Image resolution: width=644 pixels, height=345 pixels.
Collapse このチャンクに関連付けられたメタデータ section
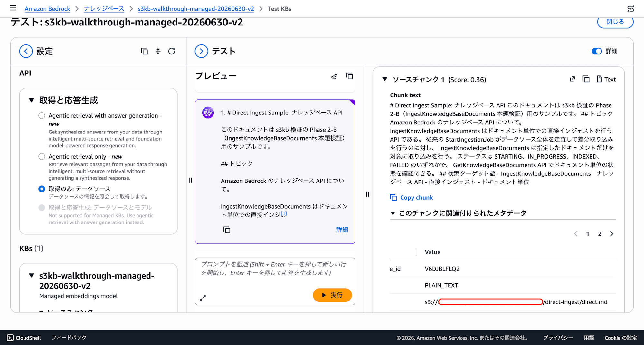tap(393, 213)
